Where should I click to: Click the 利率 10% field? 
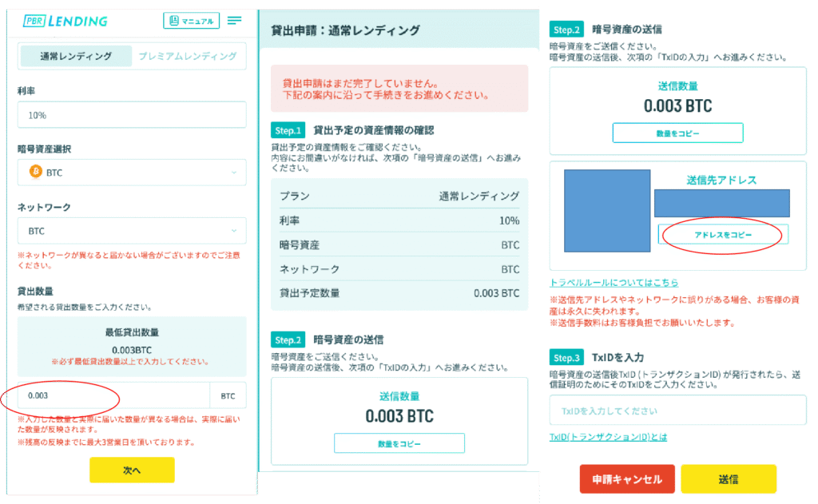(x=132, y=115)
